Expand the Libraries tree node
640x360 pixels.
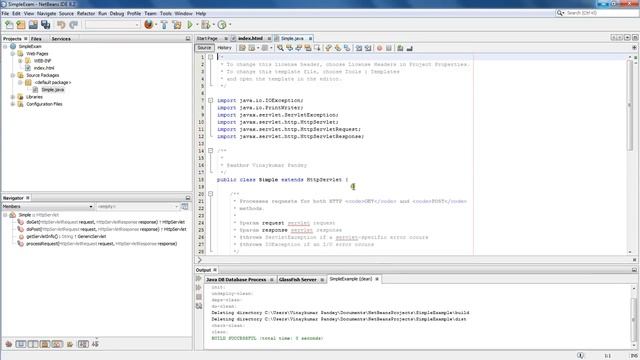13,97
